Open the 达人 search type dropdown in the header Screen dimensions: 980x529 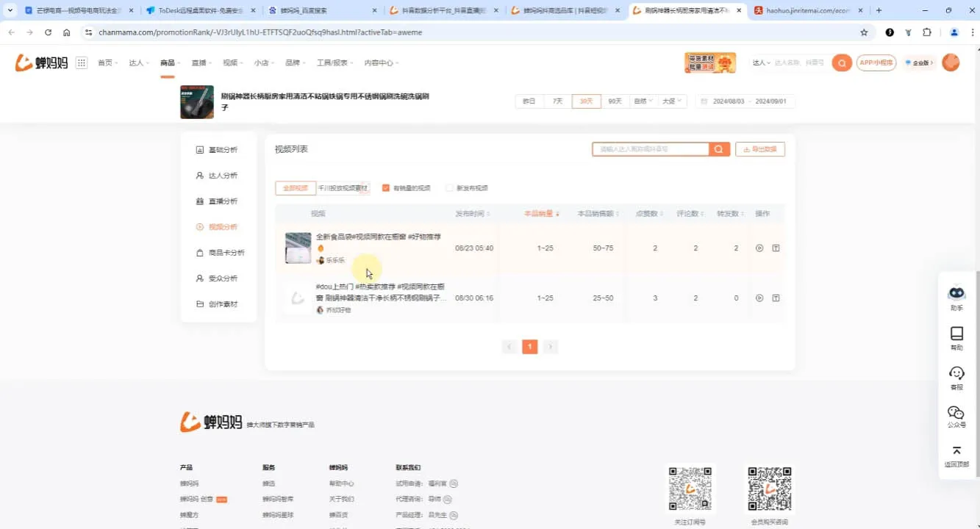point(762,62)
